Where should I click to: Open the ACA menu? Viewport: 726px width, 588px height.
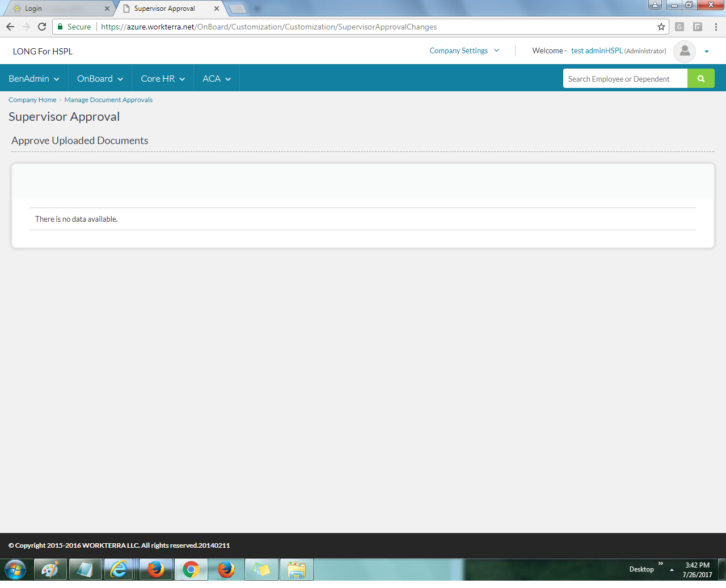(216, 79)
